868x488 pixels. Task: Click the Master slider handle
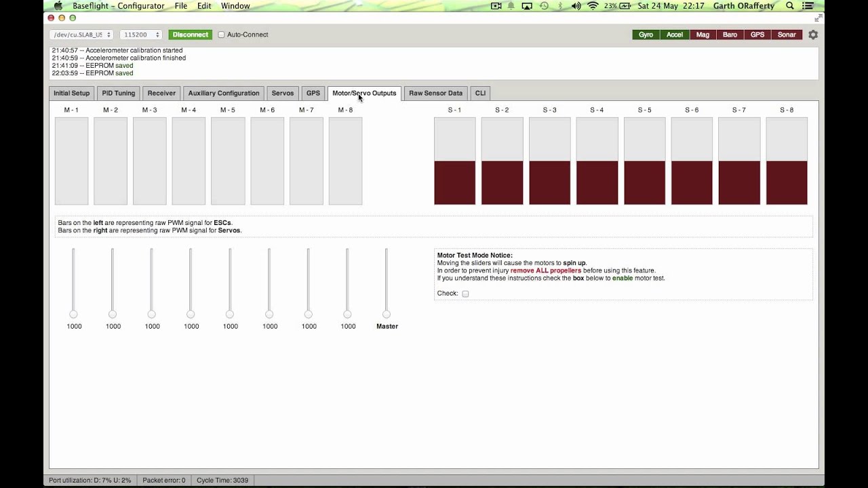pyautogui.click(x=387, y=314)
